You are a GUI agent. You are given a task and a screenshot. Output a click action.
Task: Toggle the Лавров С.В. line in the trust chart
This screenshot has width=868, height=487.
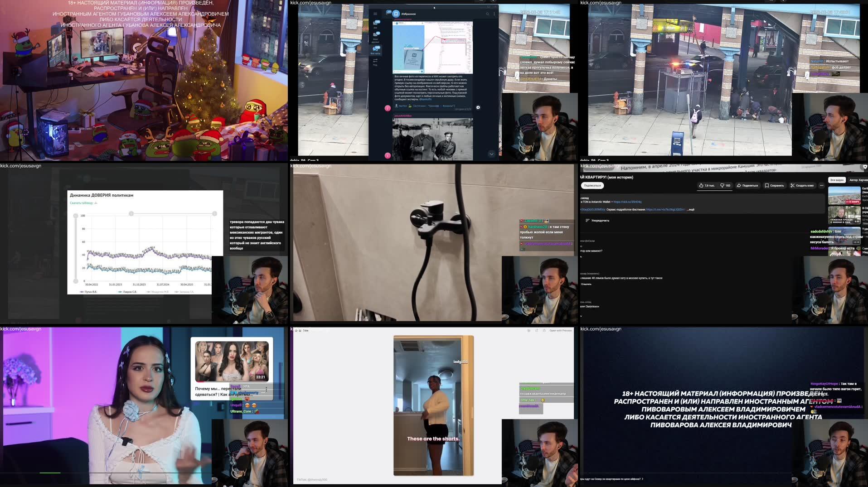pyautogui.click(x=127, y=292)
